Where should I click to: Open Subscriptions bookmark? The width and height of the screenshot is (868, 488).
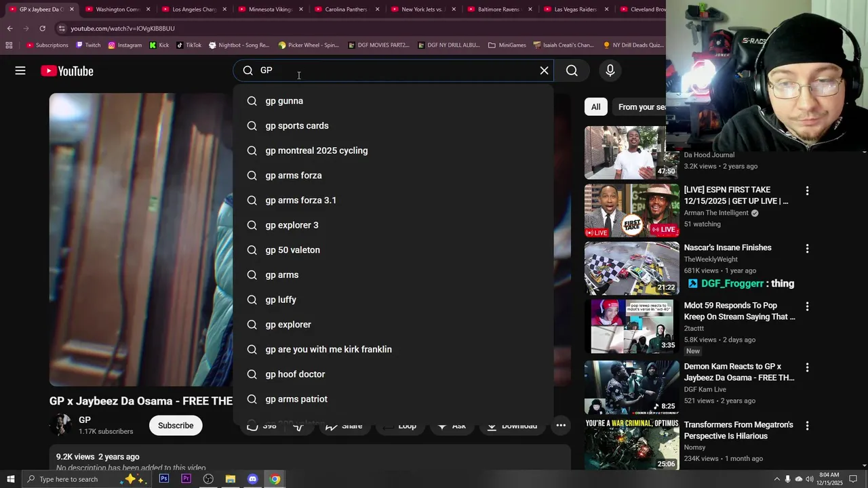[x=47, y=45]
